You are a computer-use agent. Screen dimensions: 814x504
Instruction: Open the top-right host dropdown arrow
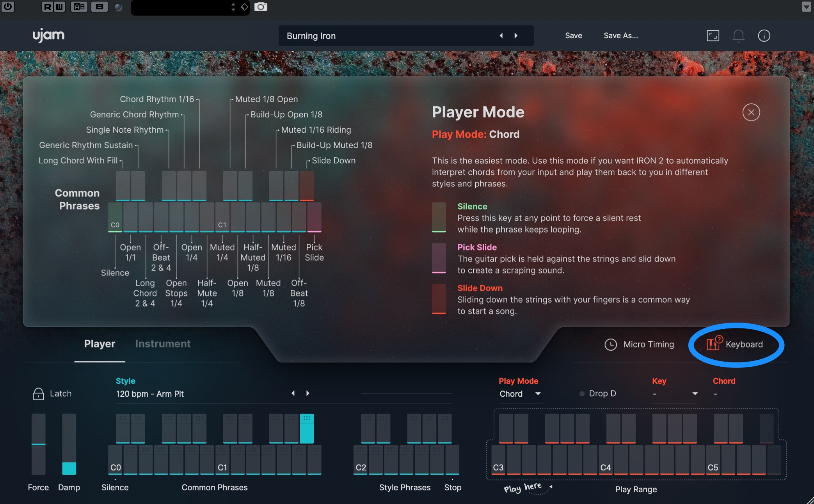pos(806,7)
